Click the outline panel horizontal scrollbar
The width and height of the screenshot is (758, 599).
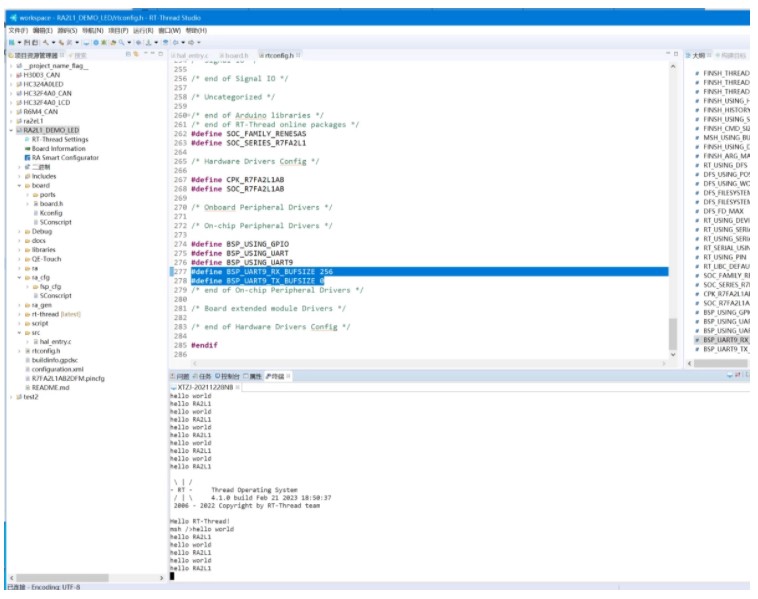point(721,363)
